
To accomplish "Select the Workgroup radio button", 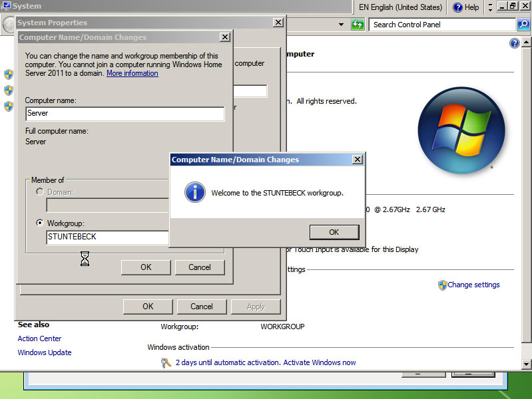I will pyautogui.click(x=40, y=223).
